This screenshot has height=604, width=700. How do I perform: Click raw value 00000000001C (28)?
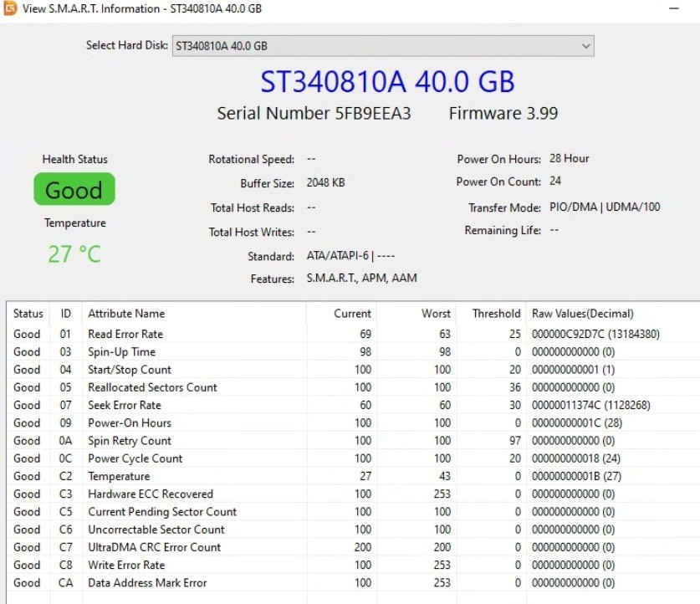pos(577,422)
